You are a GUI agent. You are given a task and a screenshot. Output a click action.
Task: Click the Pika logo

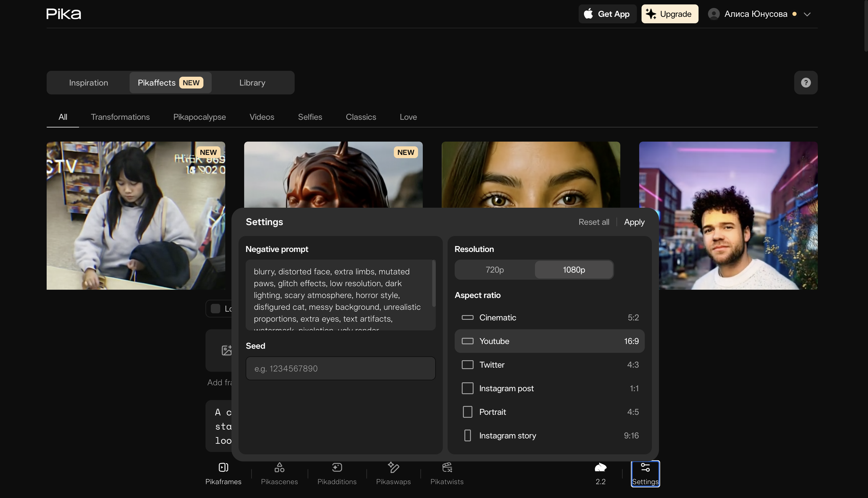[64, 14]
